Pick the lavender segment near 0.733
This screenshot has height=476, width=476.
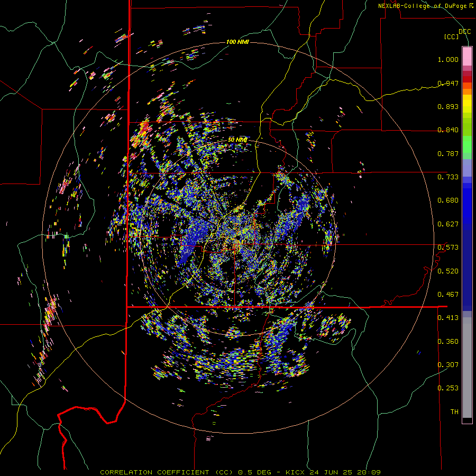click(x=467, y=168)
